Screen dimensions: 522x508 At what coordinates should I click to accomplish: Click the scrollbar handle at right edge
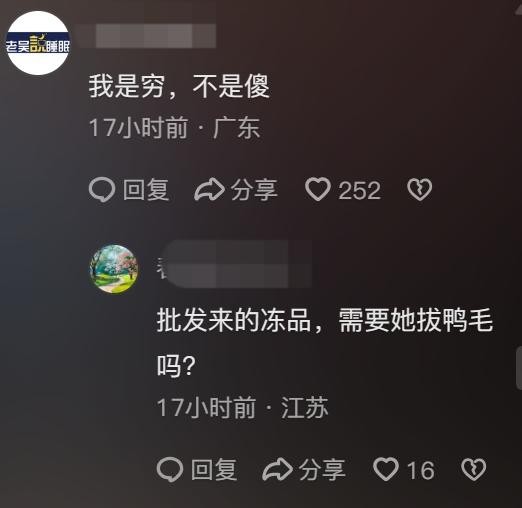(x=519, y=368)
